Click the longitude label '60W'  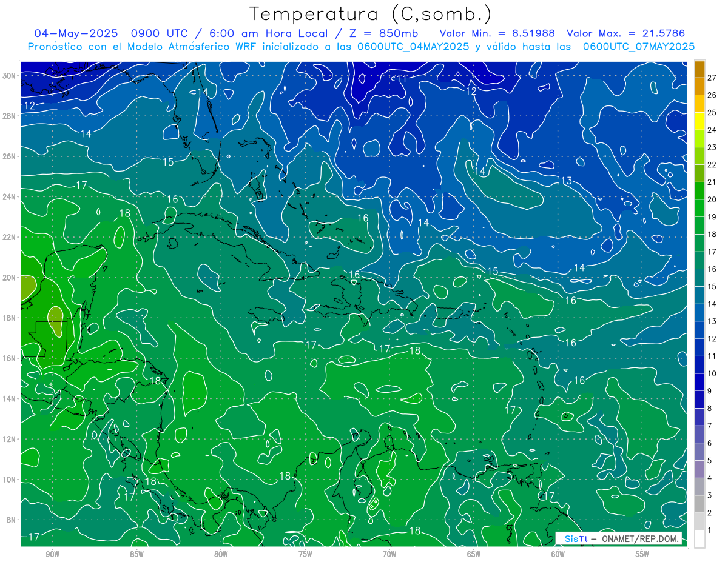pyautogui.click(x=558, y=554)
